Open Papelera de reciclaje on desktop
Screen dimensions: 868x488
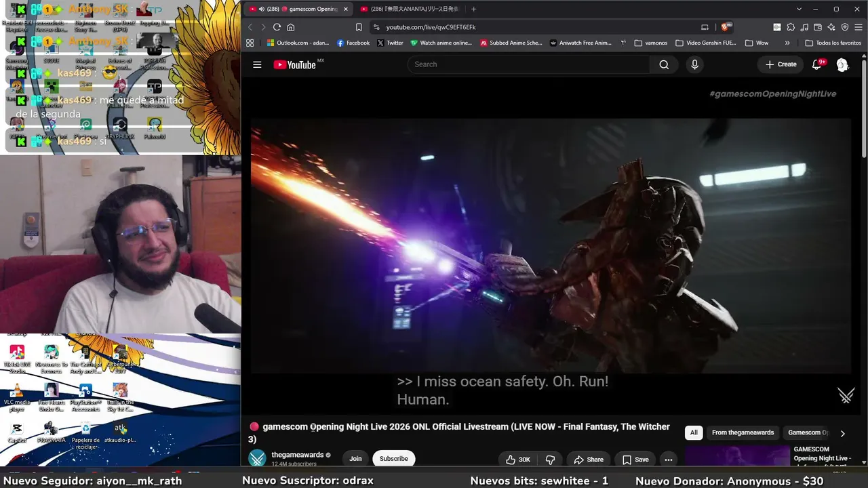pos(85,436)
